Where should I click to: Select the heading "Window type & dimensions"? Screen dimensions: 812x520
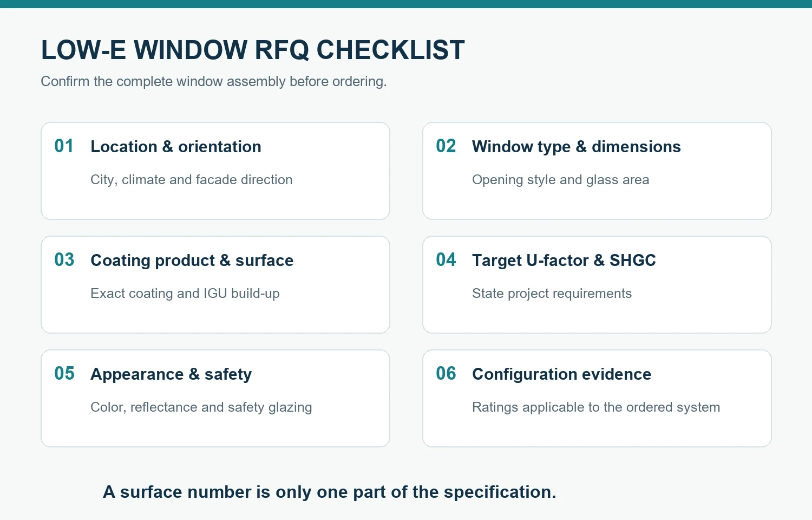[x=577, y=147]
